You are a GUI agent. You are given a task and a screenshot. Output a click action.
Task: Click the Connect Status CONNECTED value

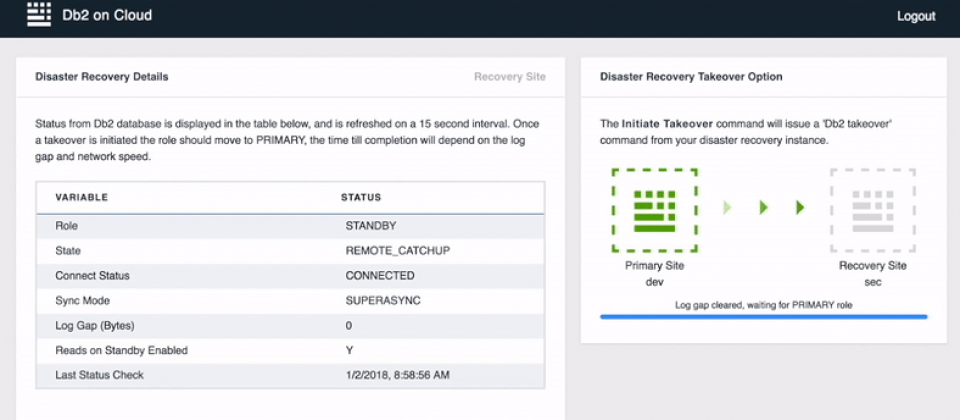[379, 276]
